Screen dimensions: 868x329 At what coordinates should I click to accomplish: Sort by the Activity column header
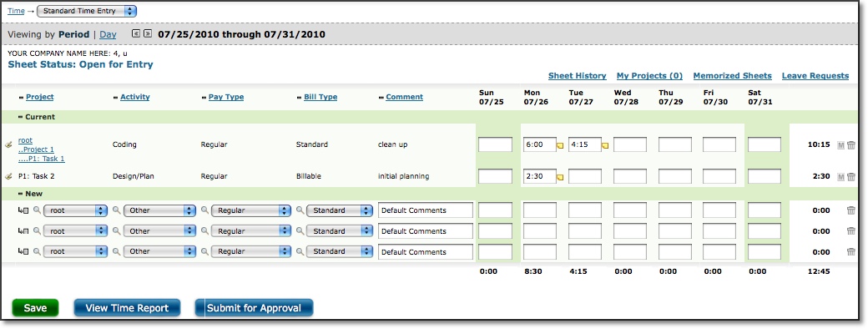pos(135,97)
